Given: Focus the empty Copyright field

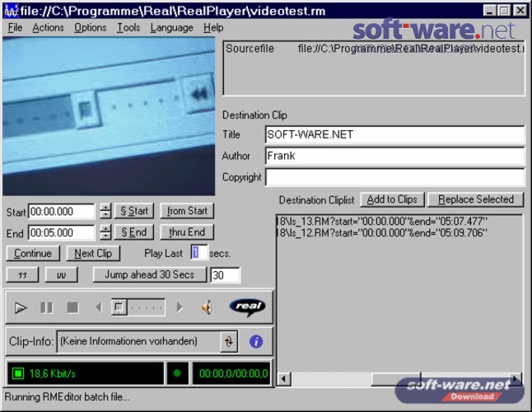Looking at the screenshot, I should click(394, 177).
